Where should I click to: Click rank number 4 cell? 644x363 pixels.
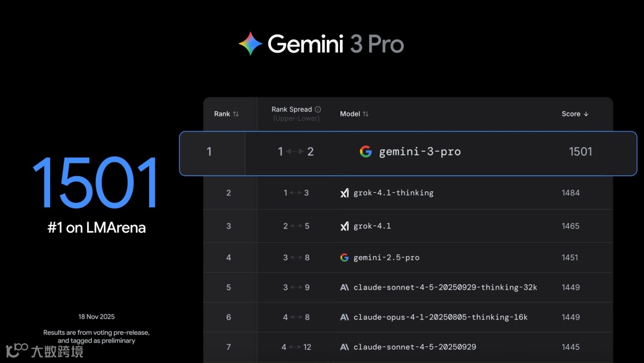point(228,257)
